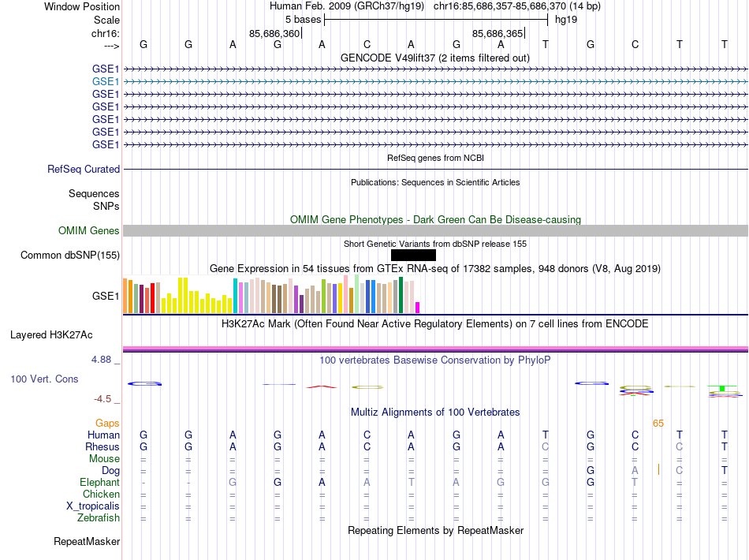Click the RefSeq Curated track label
Viewport: 749px width, 560px height.
pos(84,169)
